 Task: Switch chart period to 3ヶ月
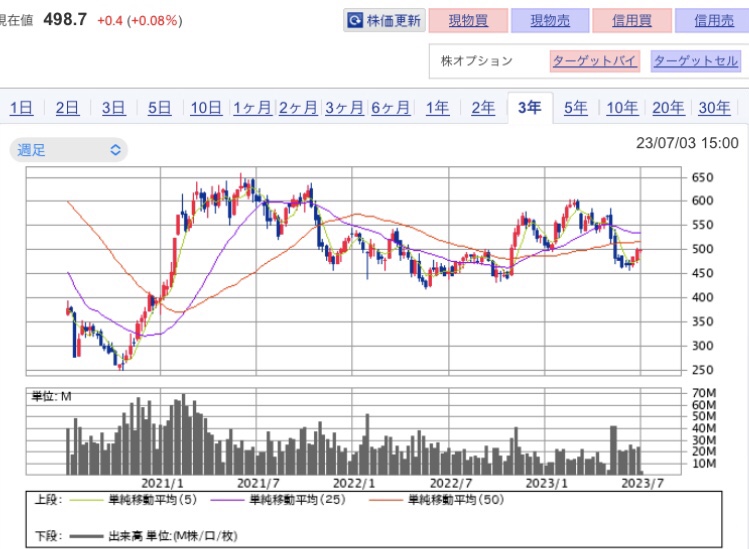click(344, 108)
